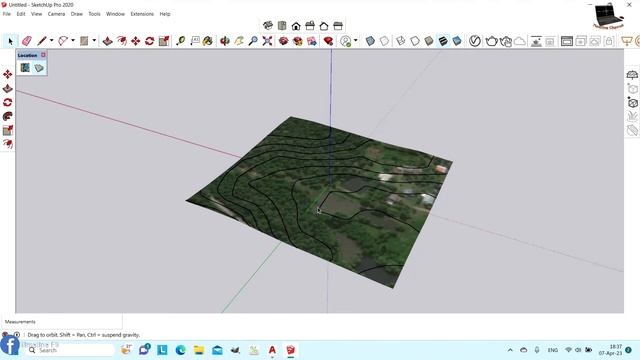Click the red ruby Extension Manager icon
The width and height of the screenshot is (640, 360).
pyautogui.click(x=328, y=41)
